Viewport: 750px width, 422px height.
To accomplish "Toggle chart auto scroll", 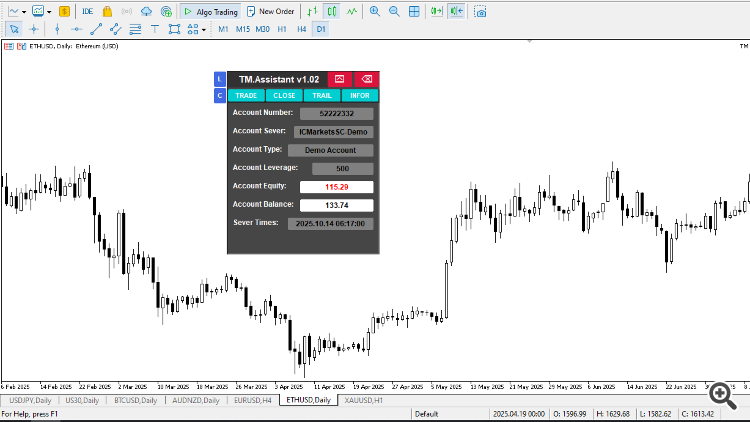I will click(x=436, y=11).
